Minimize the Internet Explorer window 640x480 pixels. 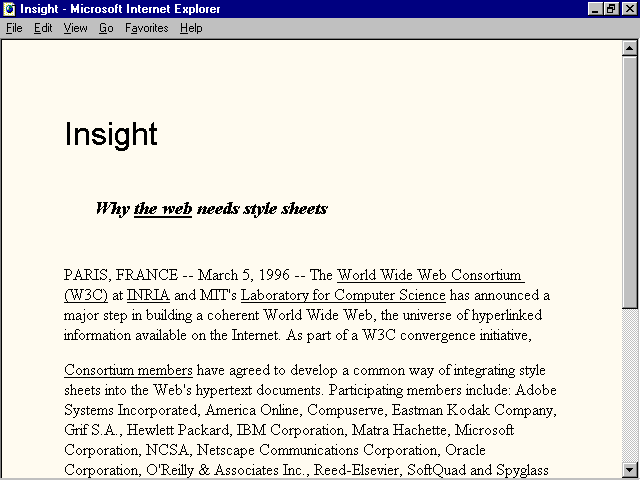[595, 9]
